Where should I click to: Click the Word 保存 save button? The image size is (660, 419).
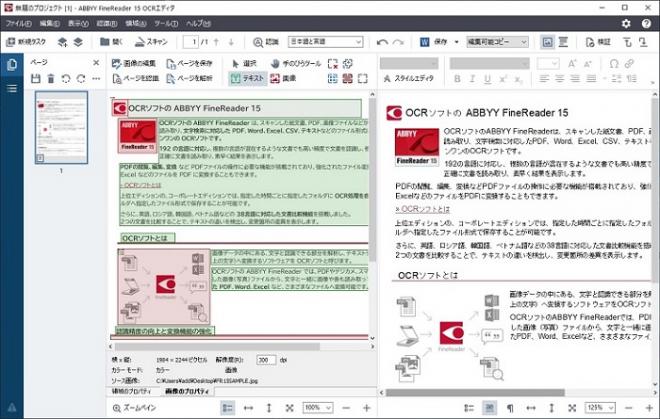[434, 42]
